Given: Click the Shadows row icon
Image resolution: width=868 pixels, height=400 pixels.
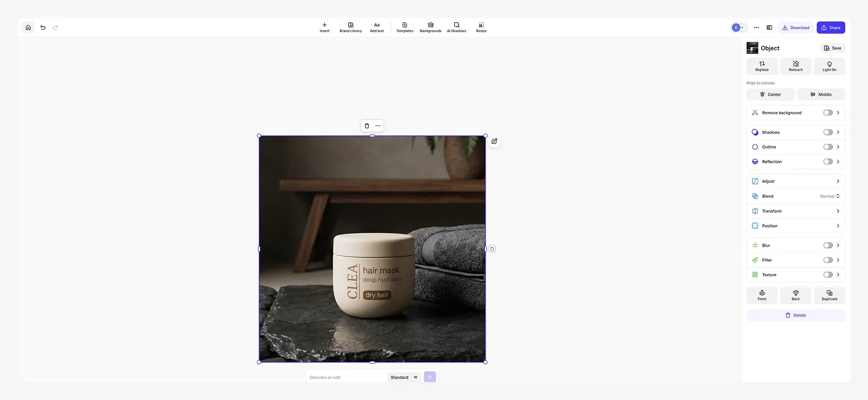Looking at the screenshot, I should click(x=755, y=132).
